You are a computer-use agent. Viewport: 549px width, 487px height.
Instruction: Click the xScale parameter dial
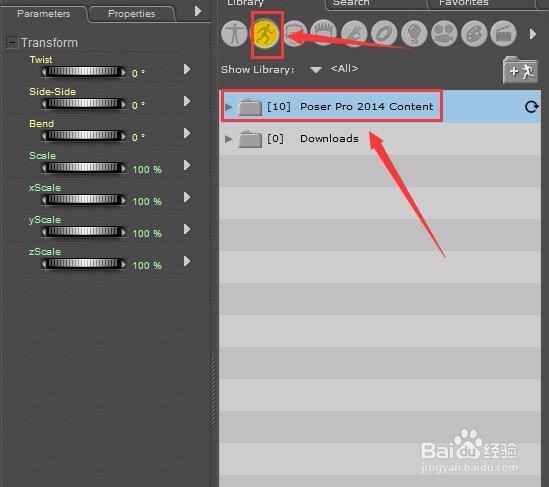pyautogui.click(x=83, y=200)
